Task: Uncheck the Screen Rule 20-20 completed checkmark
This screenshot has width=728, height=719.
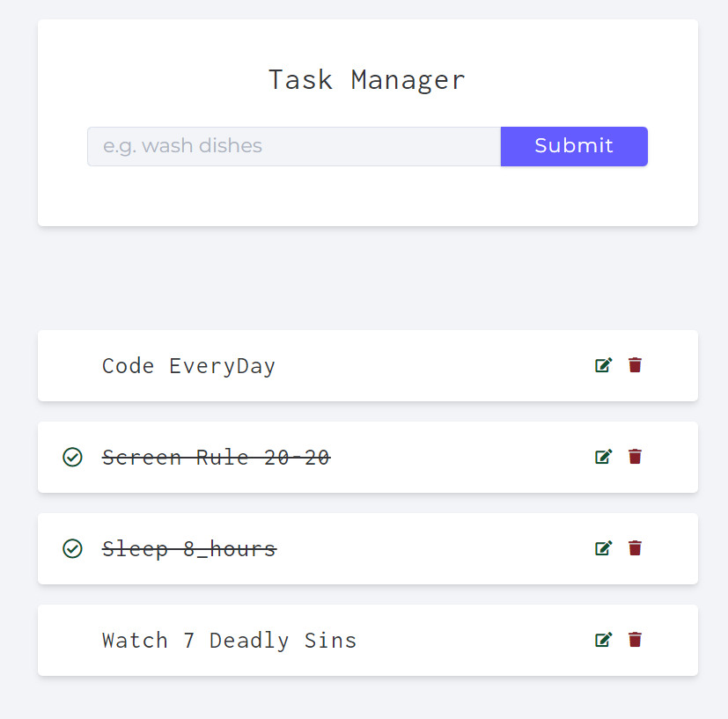Action: tap(73, 457)
